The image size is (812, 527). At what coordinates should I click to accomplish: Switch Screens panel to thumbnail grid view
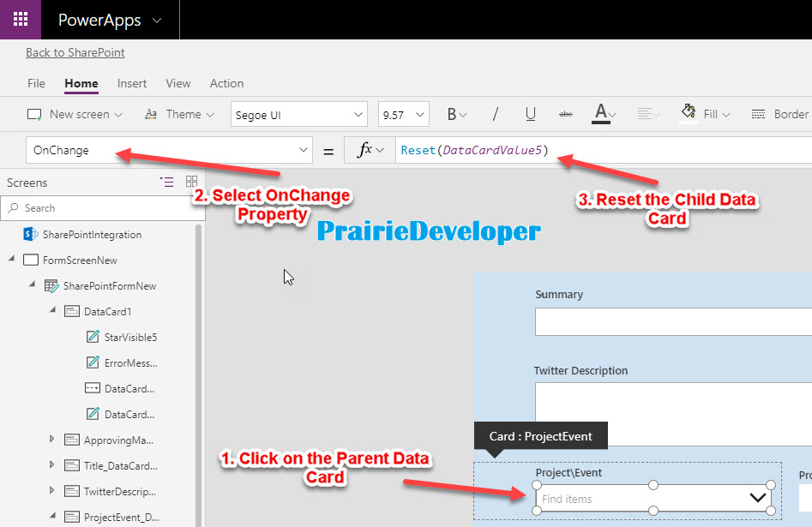[191, 181]
